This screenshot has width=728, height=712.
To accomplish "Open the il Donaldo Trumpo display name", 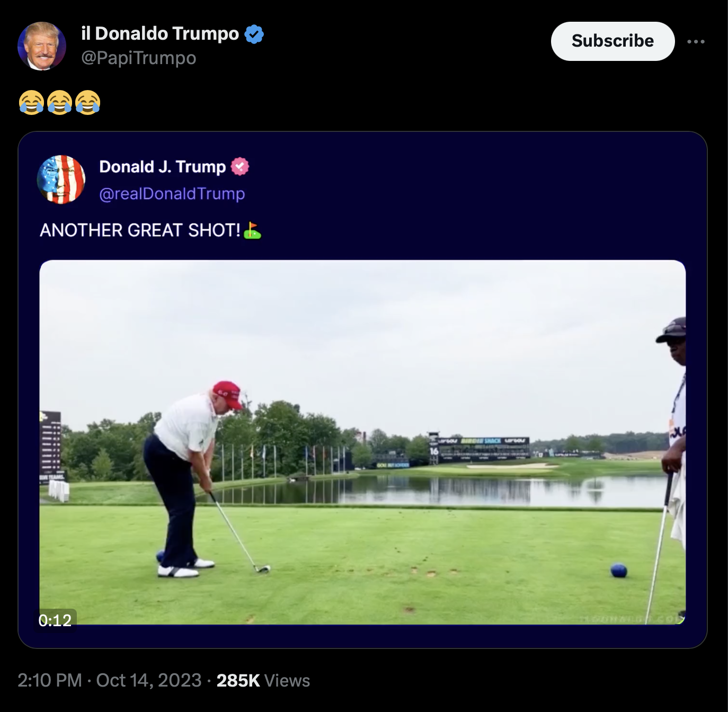I will click(x=160, y=33).
